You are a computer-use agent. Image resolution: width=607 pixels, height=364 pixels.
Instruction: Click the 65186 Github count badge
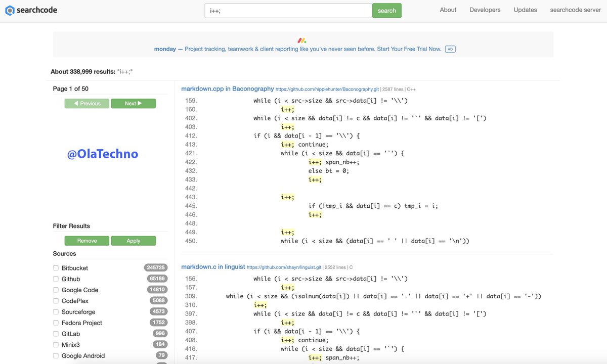tap(157, 279)
